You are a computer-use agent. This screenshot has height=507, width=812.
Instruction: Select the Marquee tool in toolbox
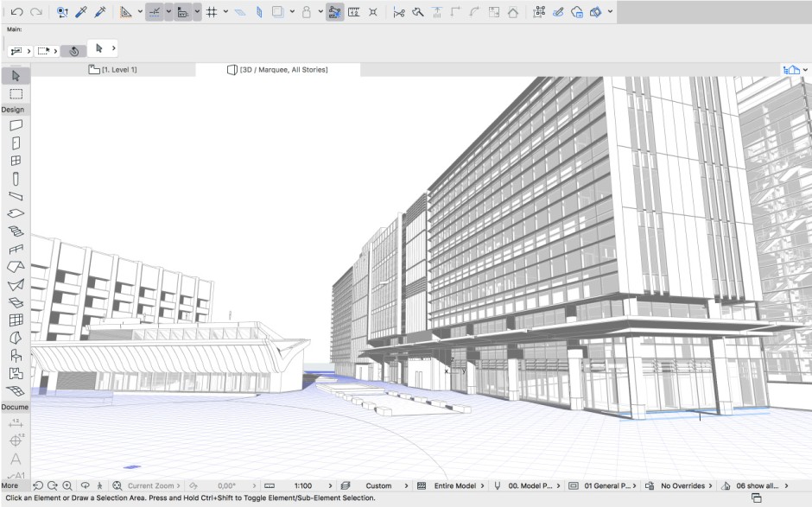[x=16, y=94]
